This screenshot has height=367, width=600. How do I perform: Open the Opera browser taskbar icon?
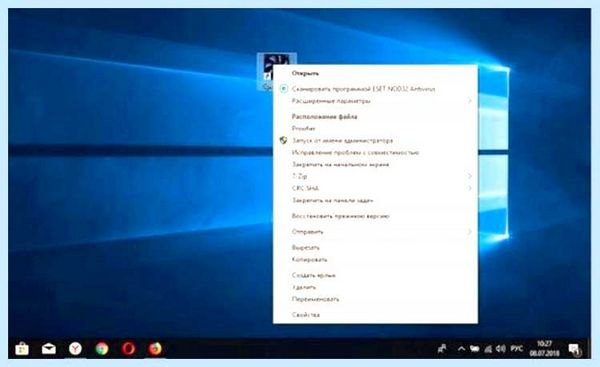[128, 349]
